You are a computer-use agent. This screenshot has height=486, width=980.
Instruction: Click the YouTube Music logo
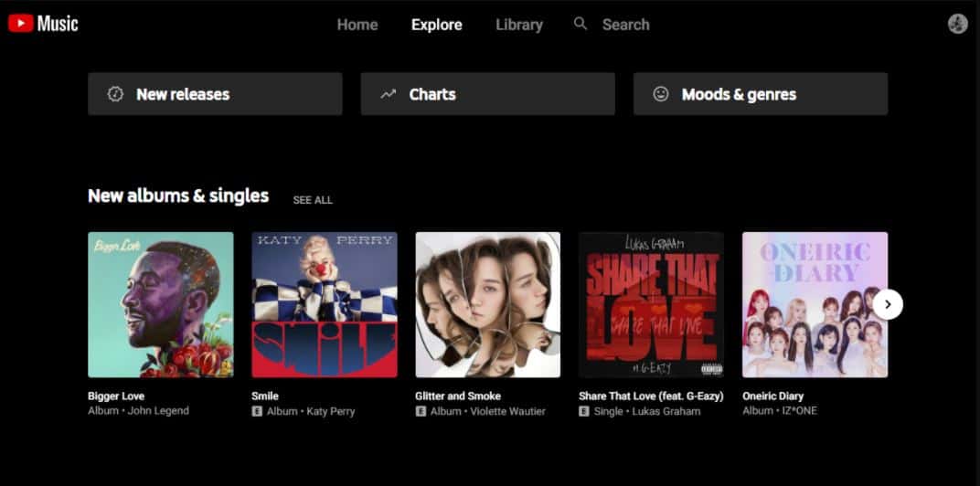[x=43, y=24]
